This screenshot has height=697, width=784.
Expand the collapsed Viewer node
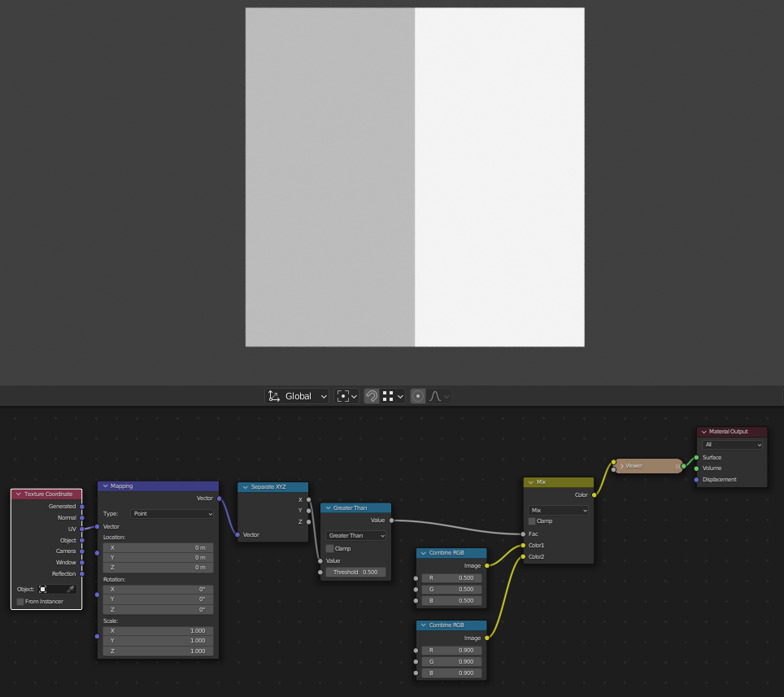[622, 466]
